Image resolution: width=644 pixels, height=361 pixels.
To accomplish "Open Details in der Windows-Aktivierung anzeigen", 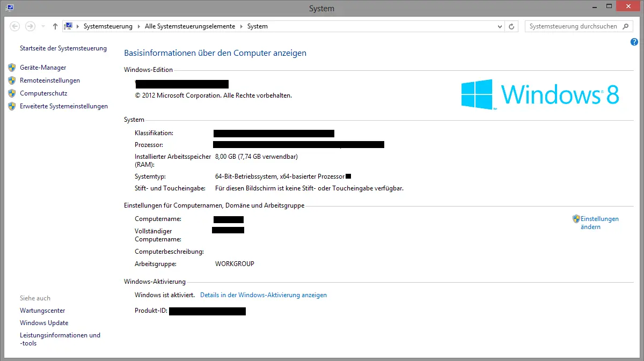I will [x=264, y=295].
